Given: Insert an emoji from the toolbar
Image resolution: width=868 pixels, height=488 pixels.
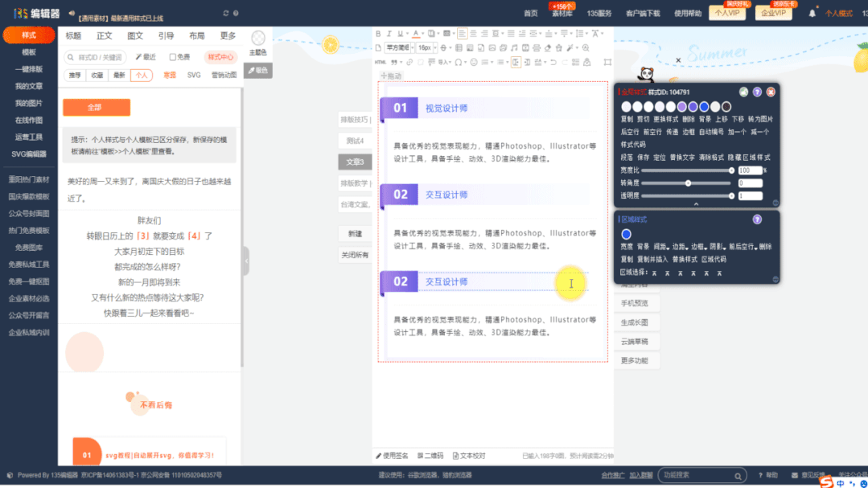Looking at the screenshot, I should coord(474,61).
